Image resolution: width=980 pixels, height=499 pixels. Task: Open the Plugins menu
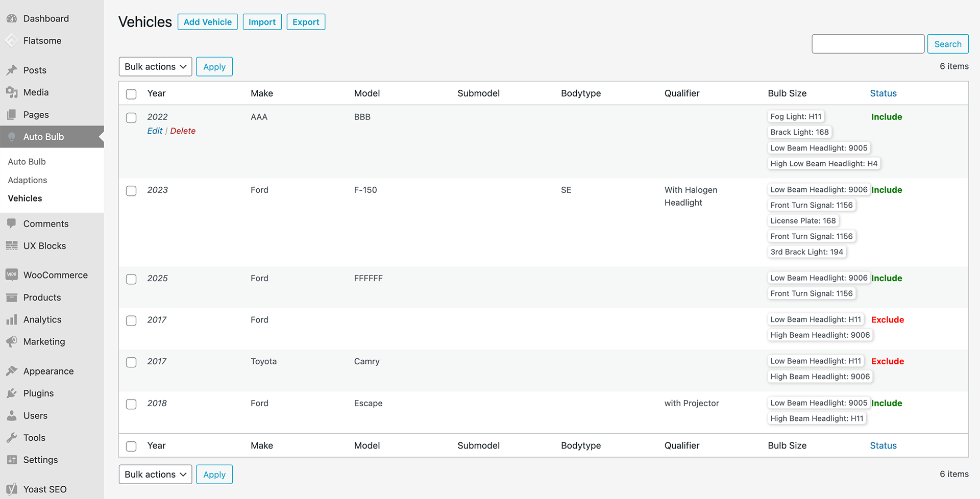point(52,393)
